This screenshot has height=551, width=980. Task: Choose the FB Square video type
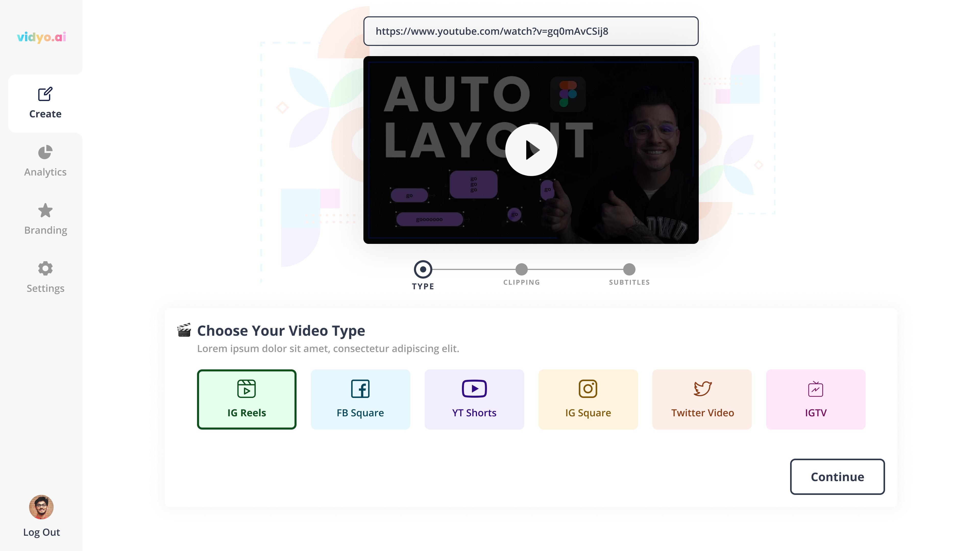coord(360,399)
